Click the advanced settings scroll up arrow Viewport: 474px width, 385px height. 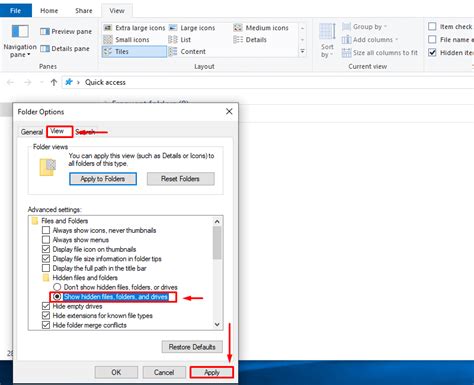pyautogui.click(x=217, y=221)
